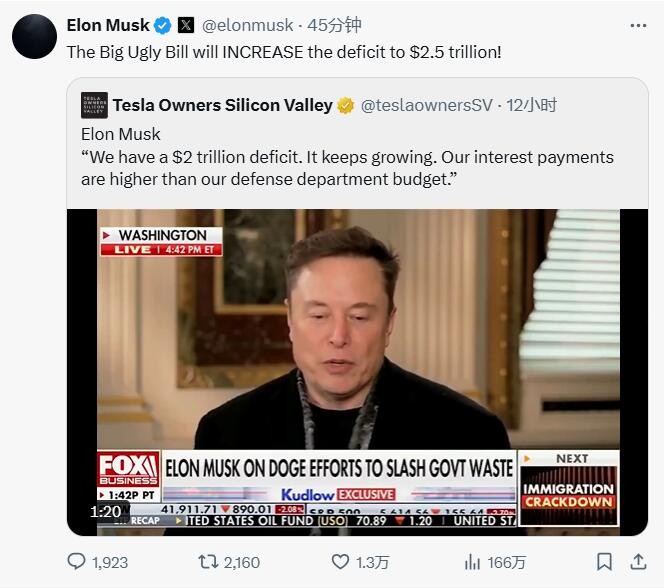664x588 pixels.
Task: Like the post with the heart icon
Action: (x=340, y=562)
